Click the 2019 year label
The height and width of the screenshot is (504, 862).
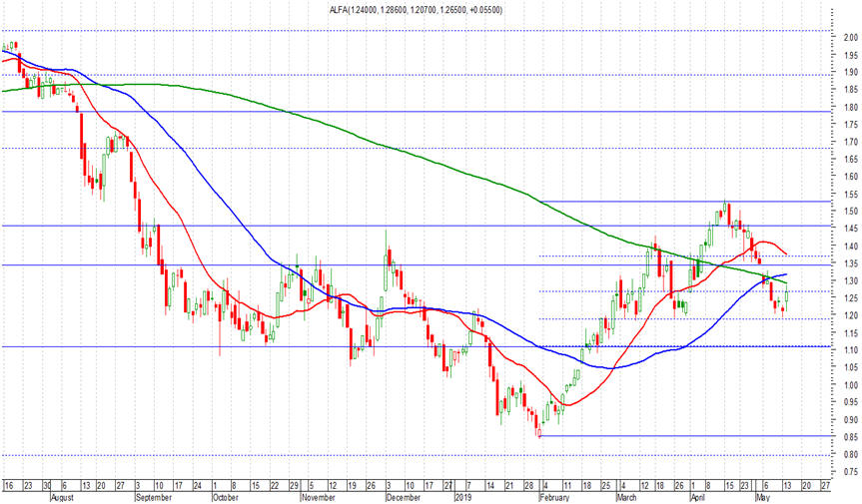tap(463, 497)
